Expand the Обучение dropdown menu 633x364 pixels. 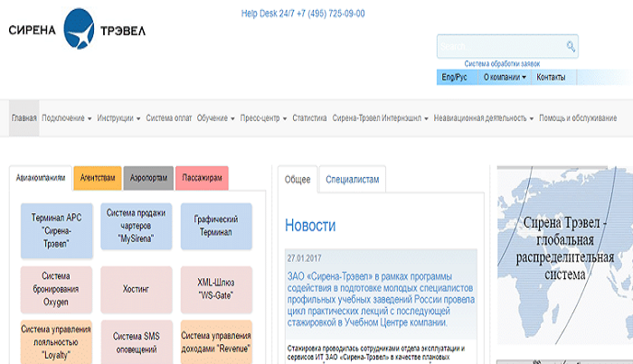click(x=215, y=118)
